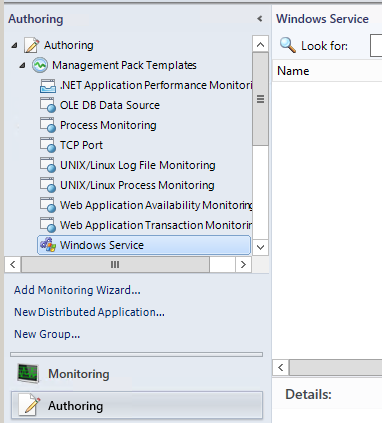Sort by the Name column header
Screen dimensions: 382x423
coord(327,71)
